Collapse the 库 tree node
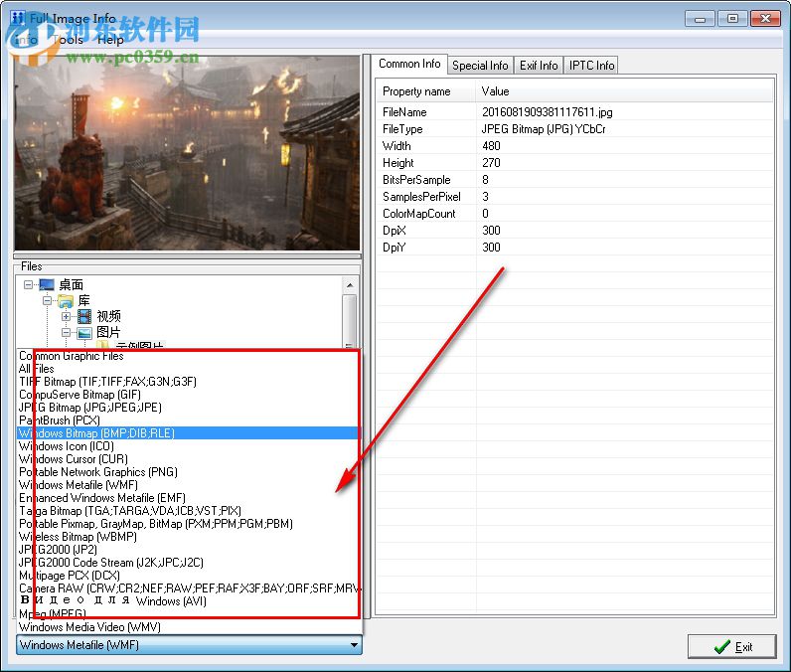Viewport: 791px width, 672px height. 47,301
